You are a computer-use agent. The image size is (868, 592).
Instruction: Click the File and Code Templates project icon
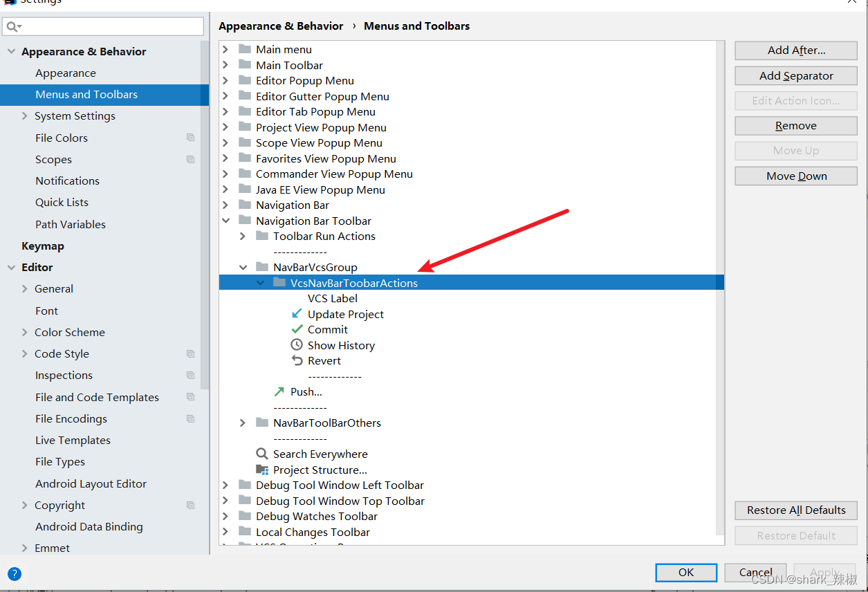tap(190, 397)
